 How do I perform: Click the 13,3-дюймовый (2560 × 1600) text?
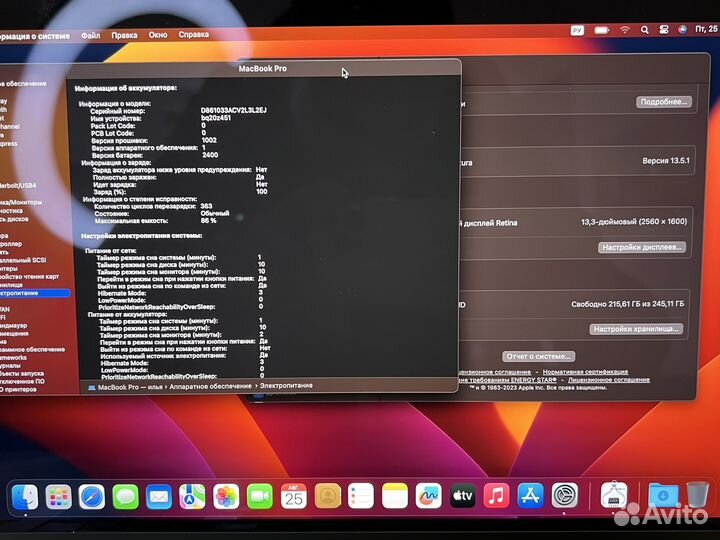click(634, 222)
